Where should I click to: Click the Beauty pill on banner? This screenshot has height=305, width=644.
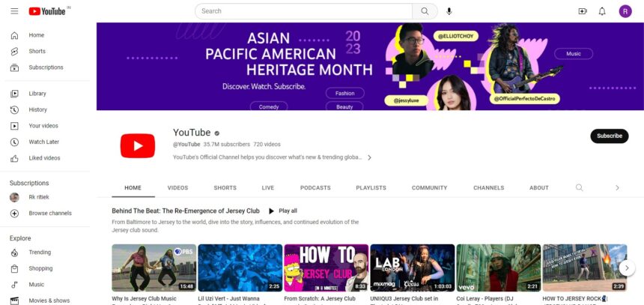pos(344,106)
